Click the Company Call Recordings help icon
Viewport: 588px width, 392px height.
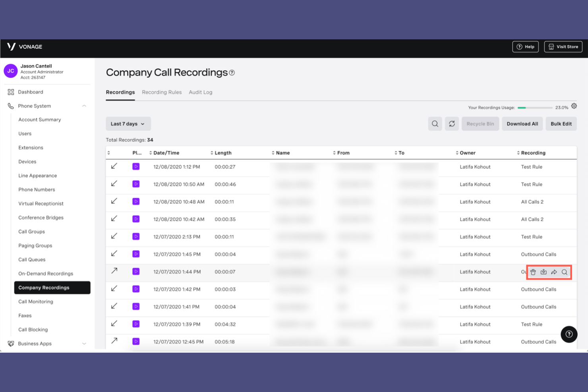coord(232,72)
